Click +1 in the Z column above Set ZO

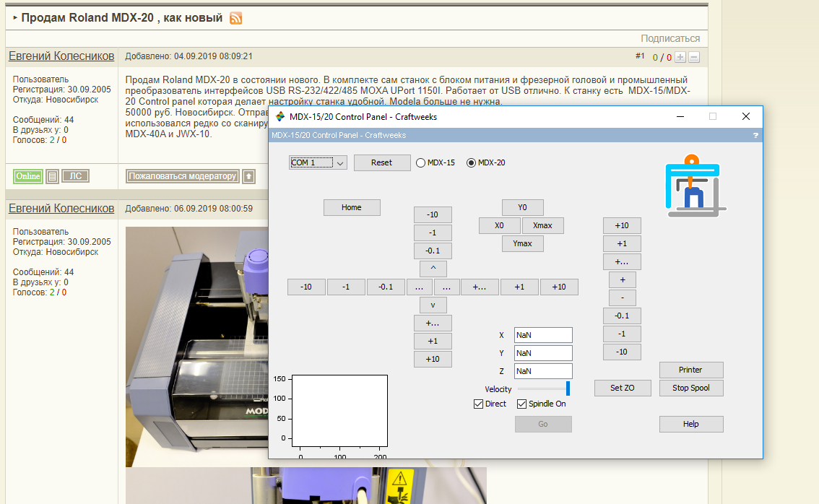coord(622,244)
